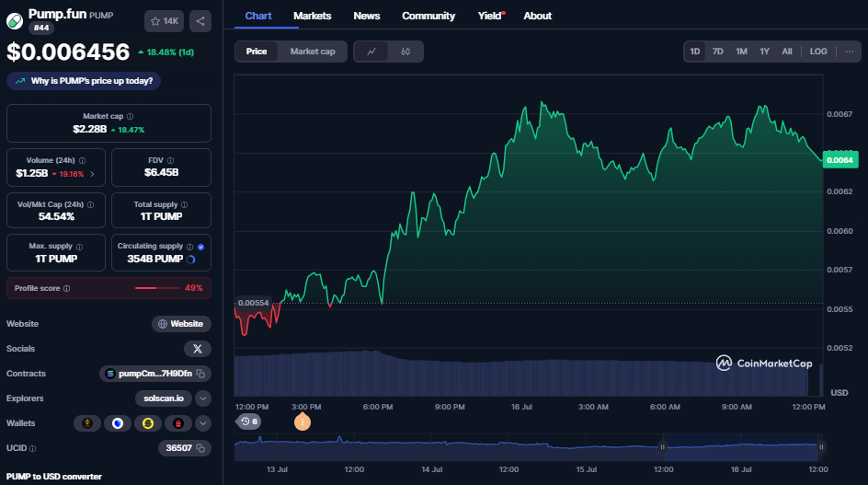
Task: Open the Markets tab
Action: (313, 16)
